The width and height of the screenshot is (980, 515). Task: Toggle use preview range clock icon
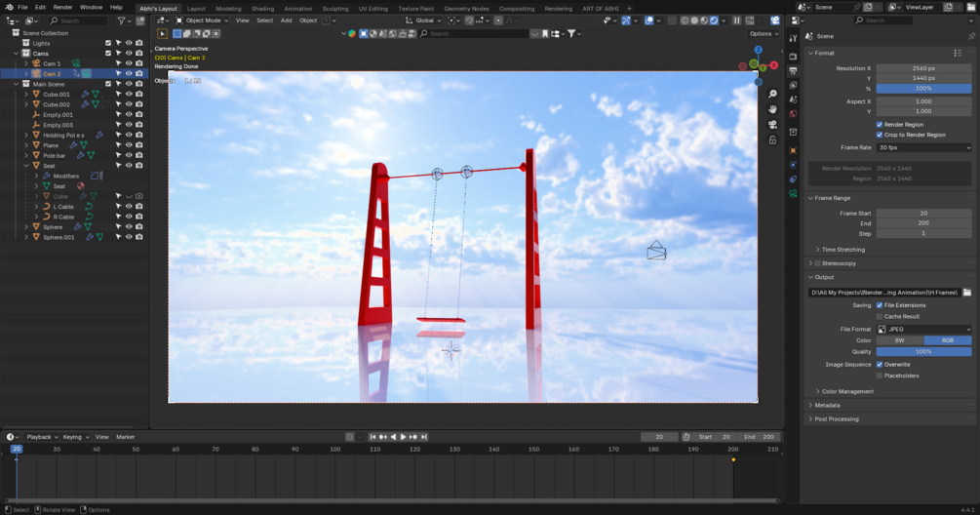[x=686, y=437]
